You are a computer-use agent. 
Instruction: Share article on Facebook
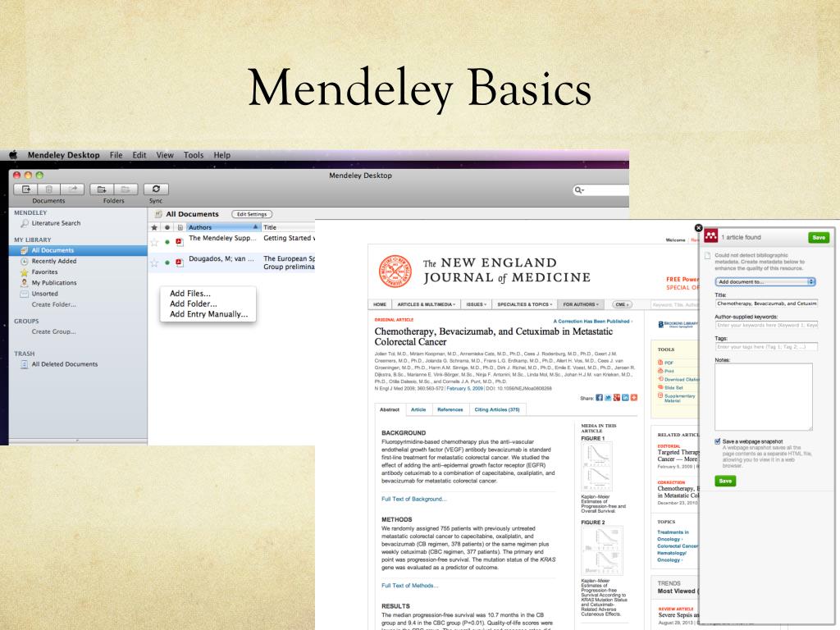[600, 398]
